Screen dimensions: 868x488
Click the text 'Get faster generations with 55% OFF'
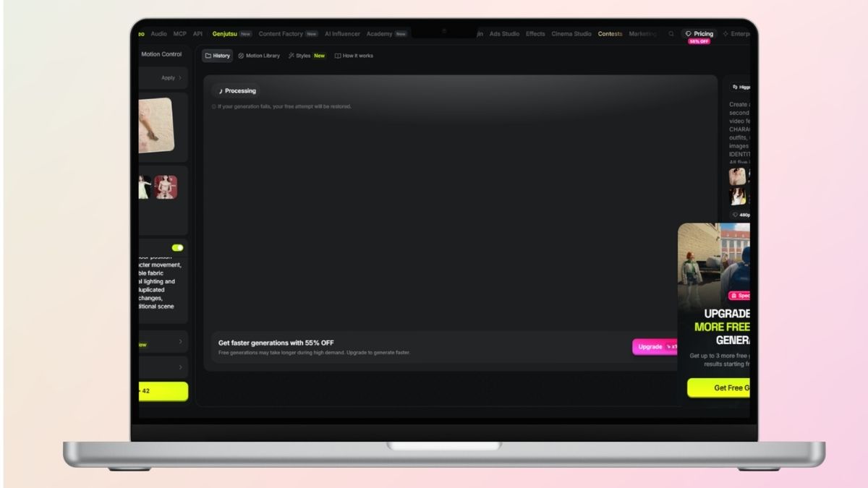pos(276,343)
